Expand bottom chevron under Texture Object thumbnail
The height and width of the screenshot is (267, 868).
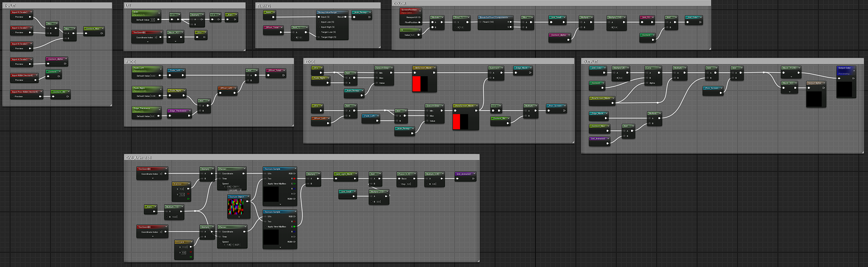click(239, 217)
